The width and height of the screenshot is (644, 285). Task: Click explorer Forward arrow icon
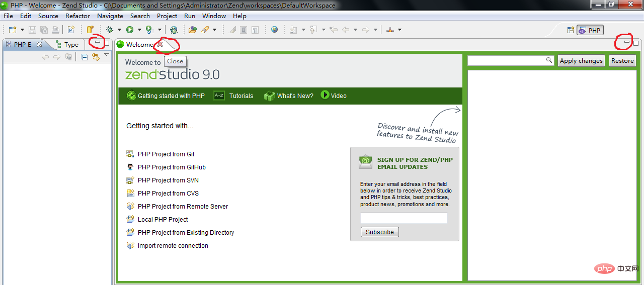(57, 57)
